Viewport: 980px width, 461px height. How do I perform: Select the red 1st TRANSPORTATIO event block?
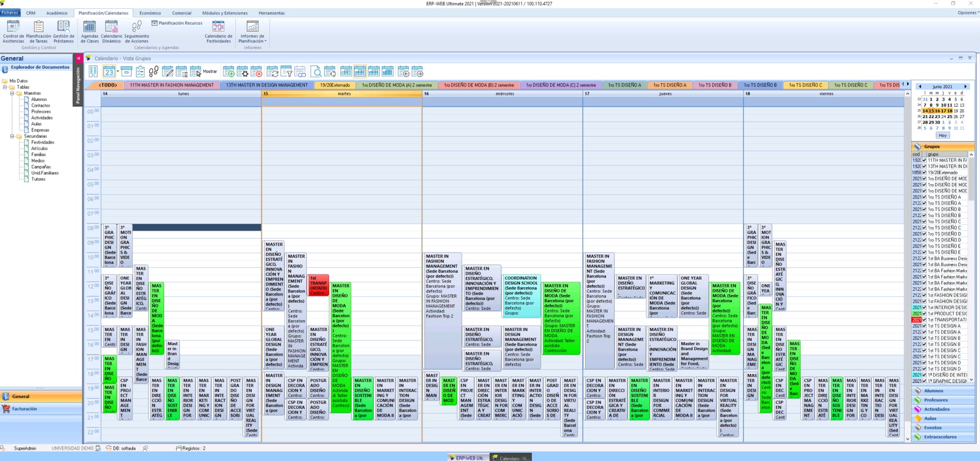pyautogui.click(x=318, y=285)
